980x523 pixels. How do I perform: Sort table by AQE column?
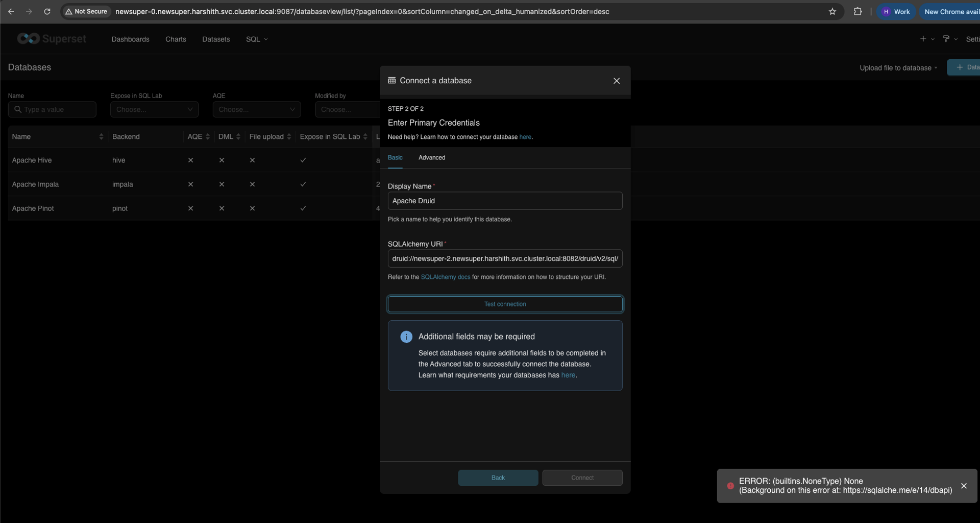coord(208,136)
